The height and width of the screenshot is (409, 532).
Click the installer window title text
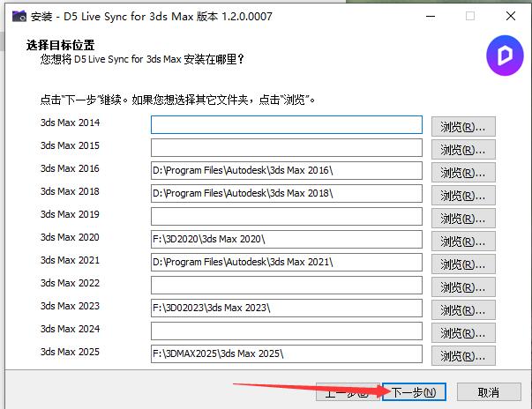point(152,16)
